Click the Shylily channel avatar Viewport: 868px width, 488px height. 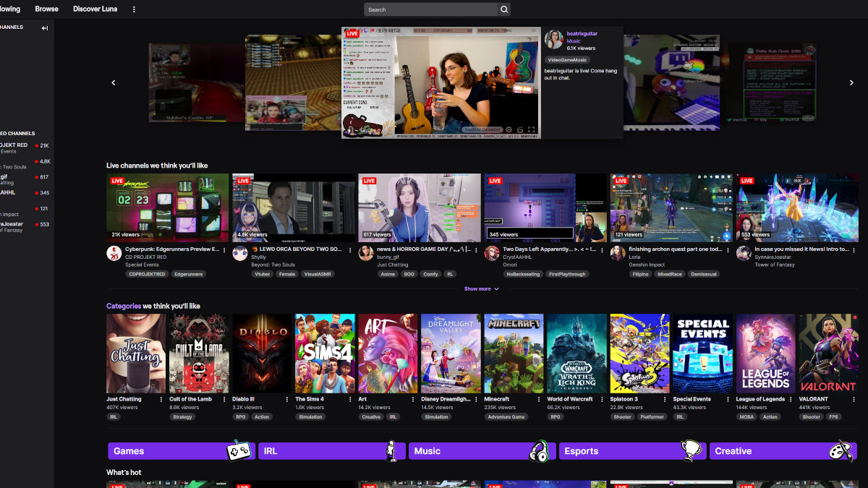(239, 253)
